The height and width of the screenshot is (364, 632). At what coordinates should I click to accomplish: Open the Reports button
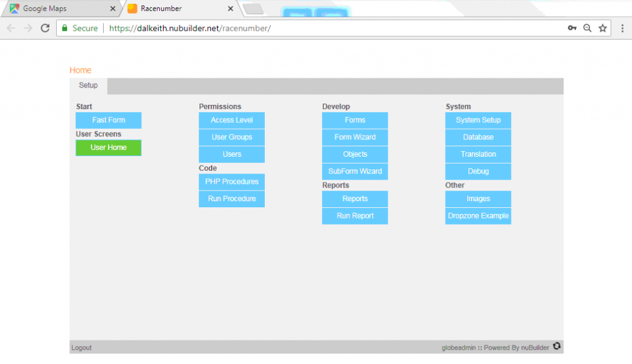pyautogui.click(x=355, y=199)
